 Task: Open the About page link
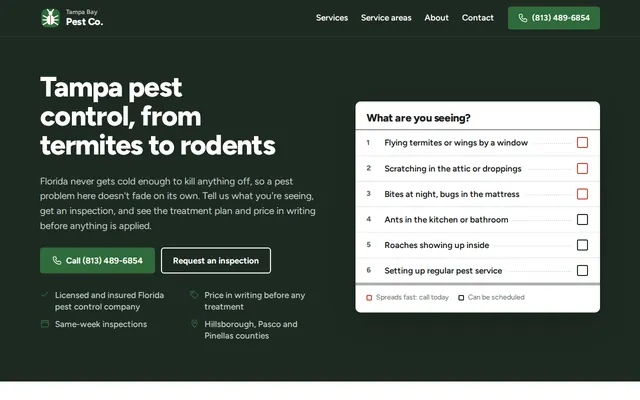point(436,18)
